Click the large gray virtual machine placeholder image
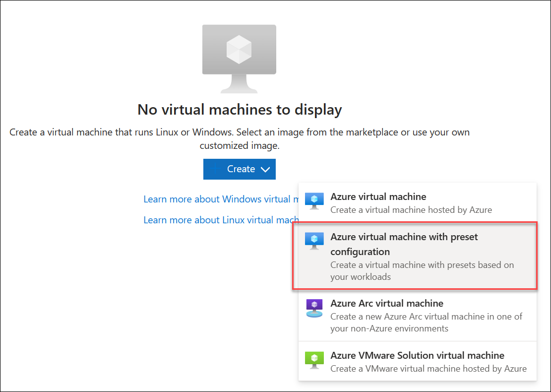Image resolution: width=551 pixels, height=392 pixels. pos(239,59)
